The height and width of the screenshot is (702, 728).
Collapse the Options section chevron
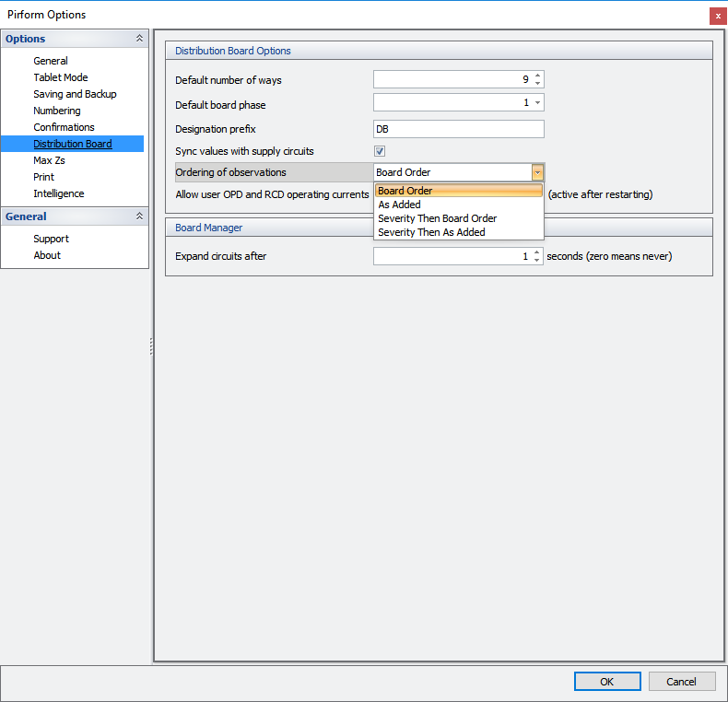tap(139, 39)
